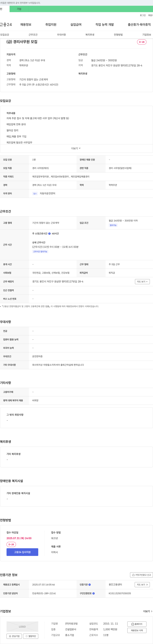The height and width of the screenshot is (644, 153).
Task: Click the 필수 tag before 자동차운전면허
Action: click(x=35, y=194)
